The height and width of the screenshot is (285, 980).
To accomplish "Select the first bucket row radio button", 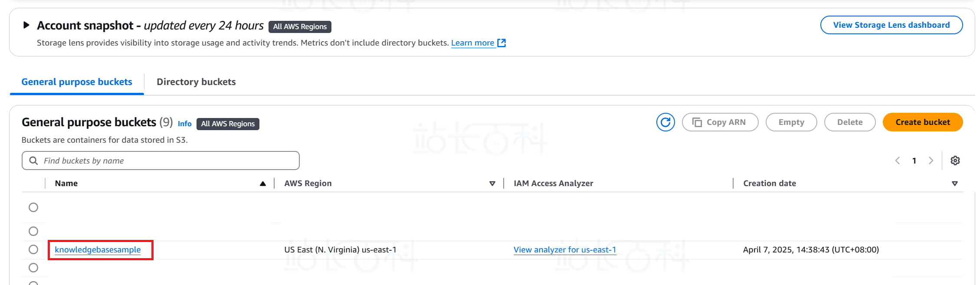I will [x=33, y=207].
